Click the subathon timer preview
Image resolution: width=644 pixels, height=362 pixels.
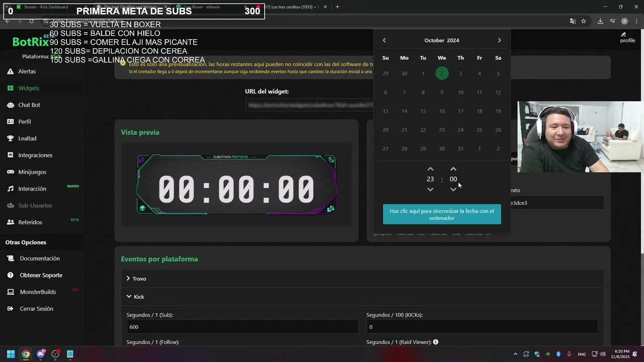coord(236,185)
